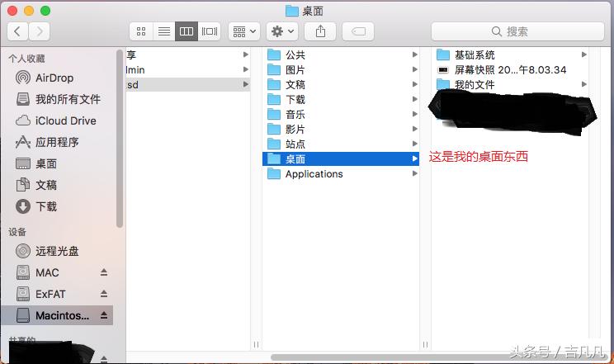The image size is (614, 364).
Task: Select the 下载 folder in the column
Action: [341, 100]
